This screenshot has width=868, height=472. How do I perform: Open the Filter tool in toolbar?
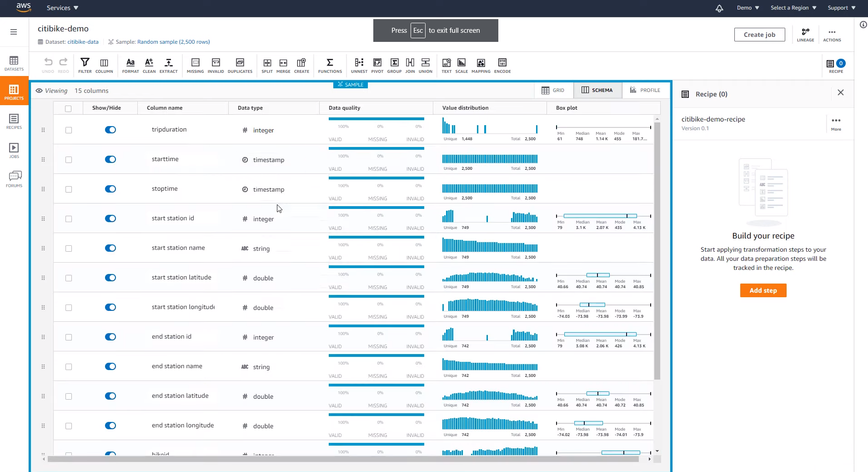click(x=85, y=65)
